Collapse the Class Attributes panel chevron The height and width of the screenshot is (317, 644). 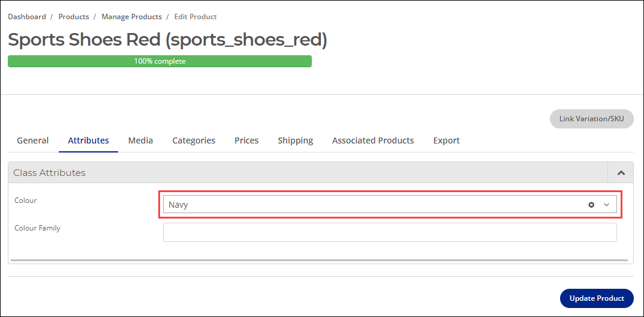point(621,173)
